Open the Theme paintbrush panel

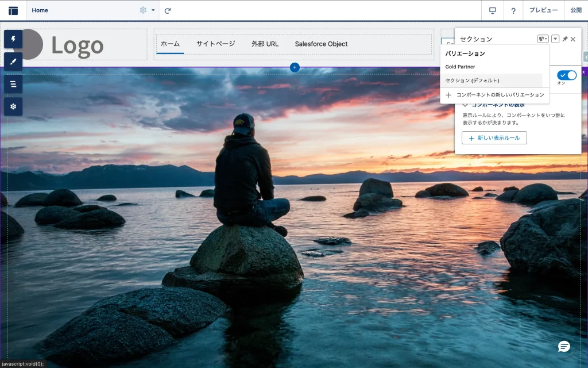pos(13,62)
